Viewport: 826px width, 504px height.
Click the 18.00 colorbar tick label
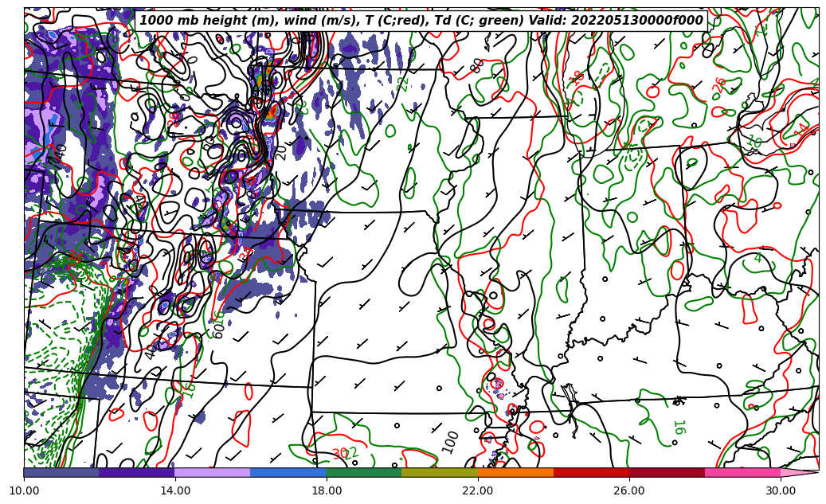click(327, 490)
